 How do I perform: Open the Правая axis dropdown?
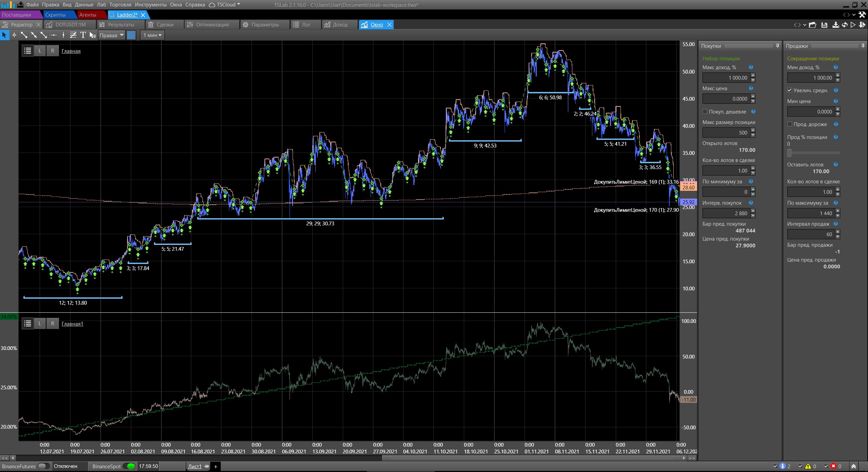112,35
